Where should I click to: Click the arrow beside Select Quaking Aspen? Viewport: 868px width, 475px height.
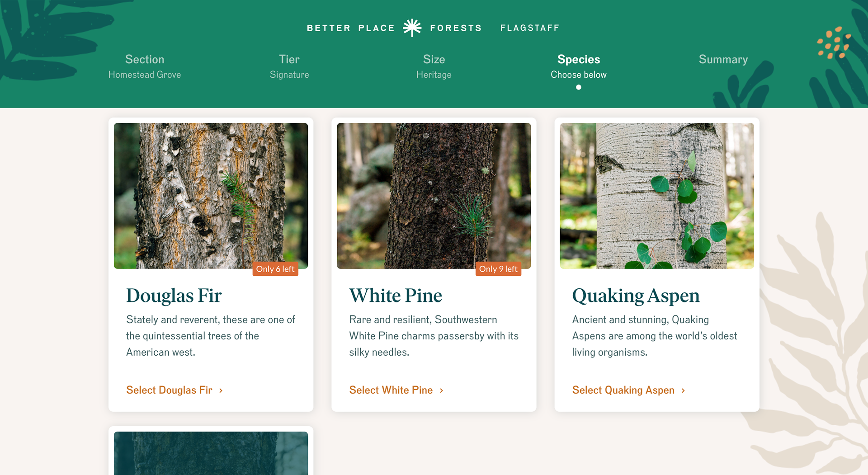pyautogui.click(x=683, y=390)
